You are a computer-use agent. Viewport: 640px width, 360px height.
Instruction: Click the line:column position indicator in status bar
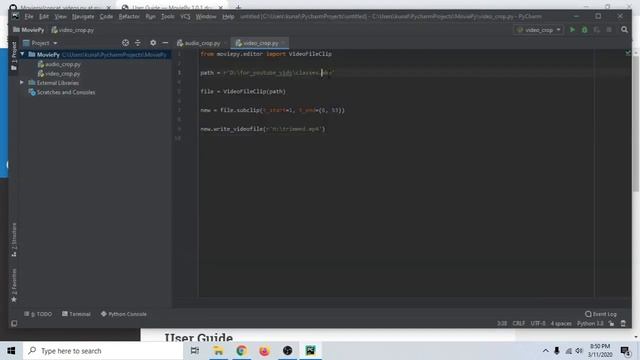click(502, 324)
